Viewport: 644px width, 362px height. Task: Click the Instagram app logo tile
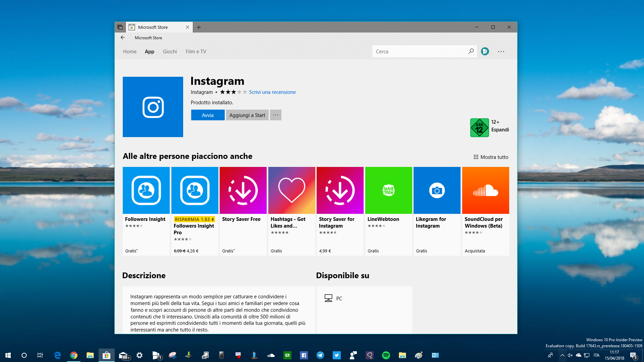point(153,107)
